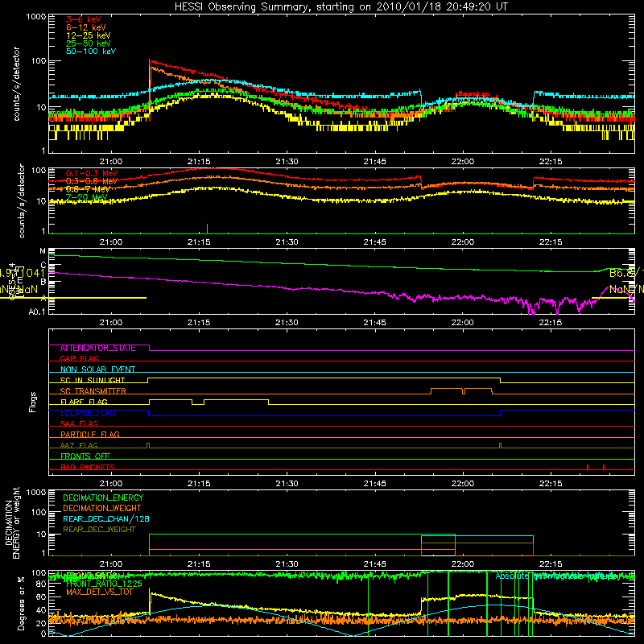Select the REAR_DEC_WEIGHT legend label
The height and width of the screenshot is (644, 644).
[x=99, y=530]
